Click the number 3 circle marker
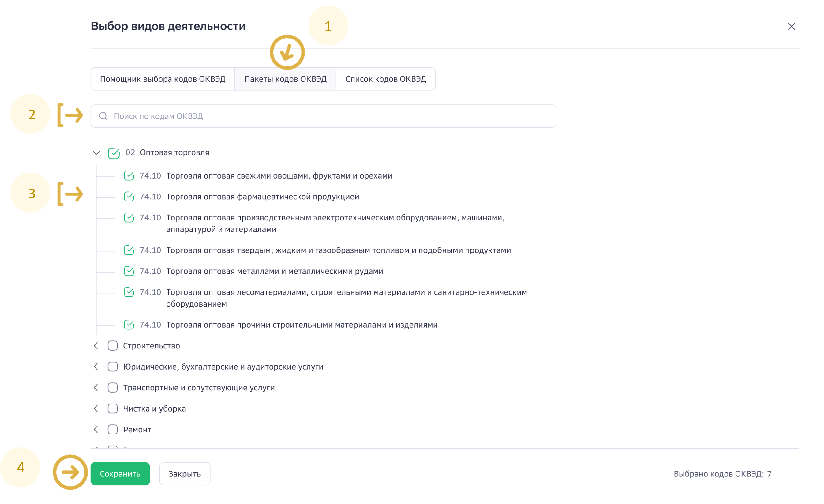824x504 pixels. tap(31, 193)
